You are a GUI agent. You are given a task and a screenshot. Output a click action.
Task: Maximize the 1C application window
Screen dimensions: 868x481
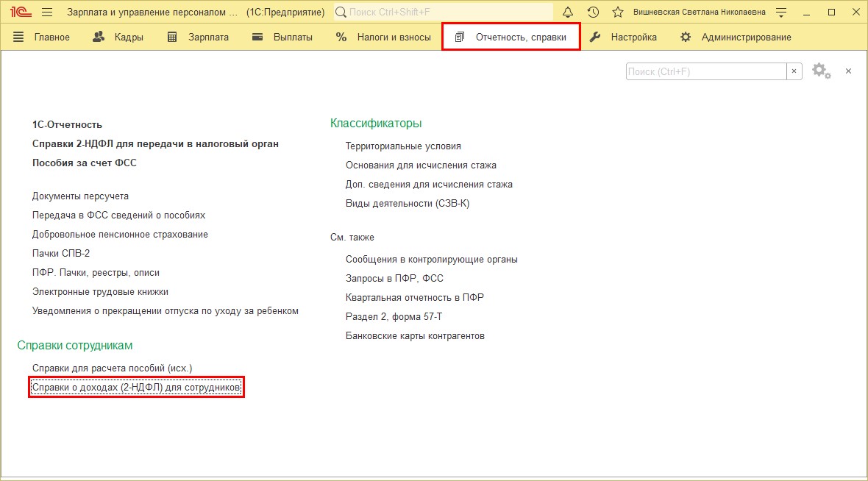pos(831,12)
